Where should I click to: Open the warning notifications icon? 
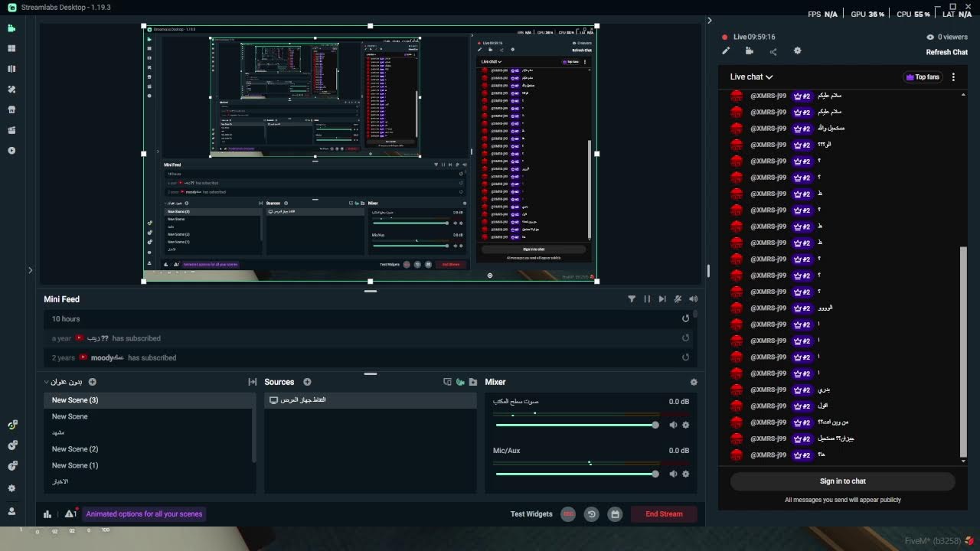pos(70,514)
